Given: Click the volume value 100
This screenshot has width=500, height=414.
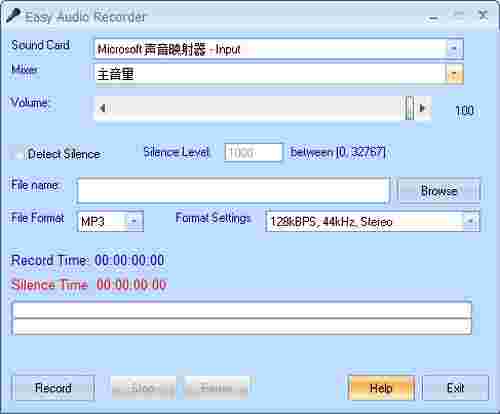Looking at the screenshot, I should point(464,110).
